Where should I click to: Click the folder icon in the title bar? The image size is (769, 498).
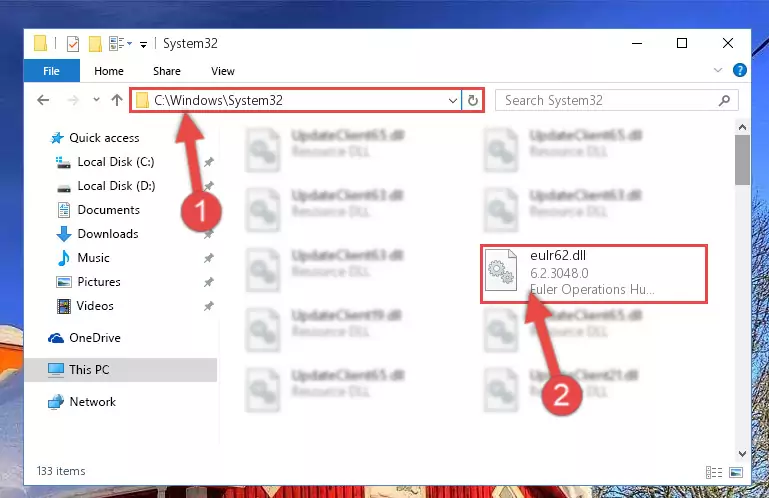40,44
